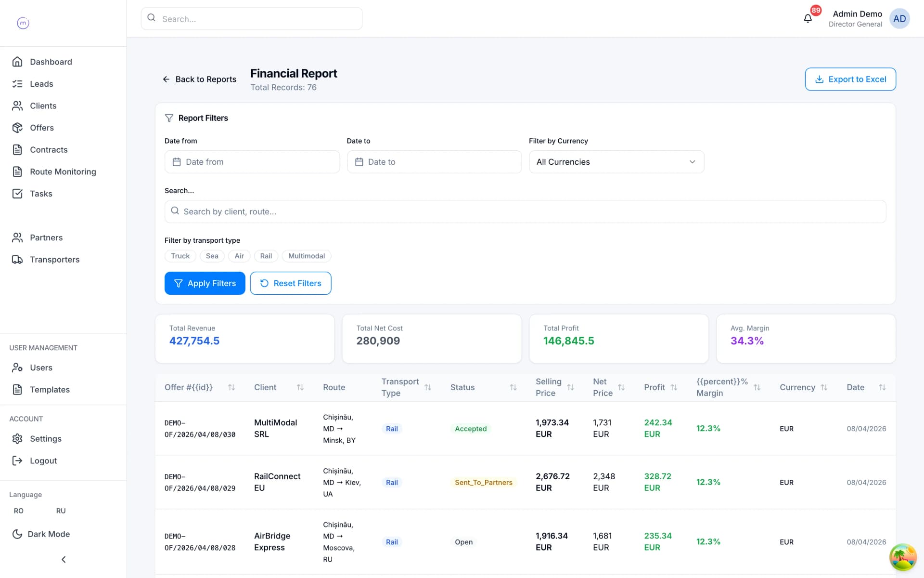Viewport: 924px width, 578px height.
Task: Enable Dark Mode in sidebar
Action: pyautogui.click(x=41, y=534)
